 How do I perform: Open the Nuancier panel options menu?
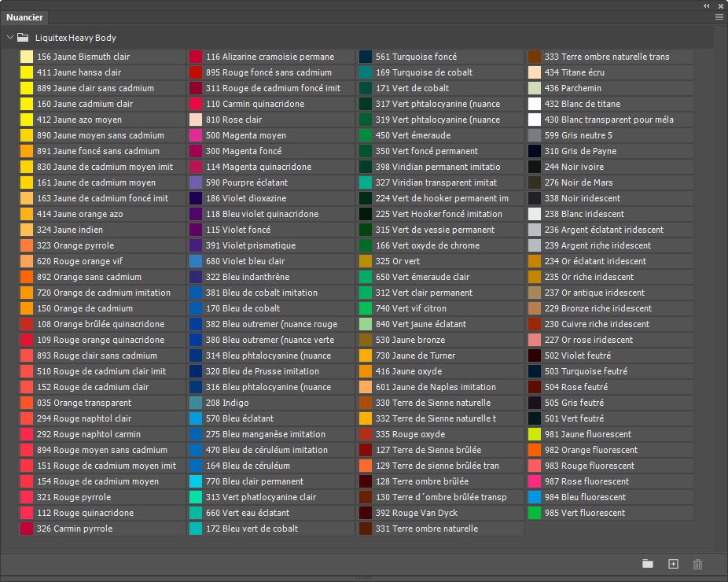point(719,17)
